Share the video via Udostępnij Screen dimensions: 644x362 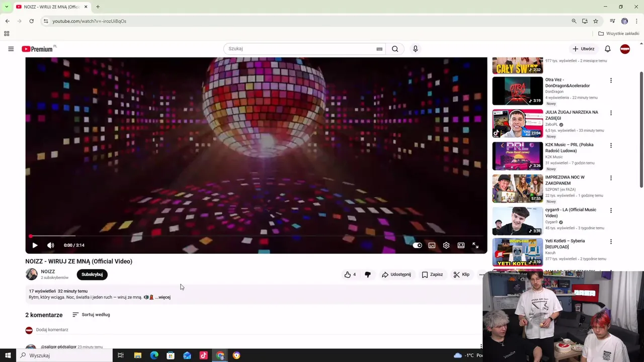[396, 275]
